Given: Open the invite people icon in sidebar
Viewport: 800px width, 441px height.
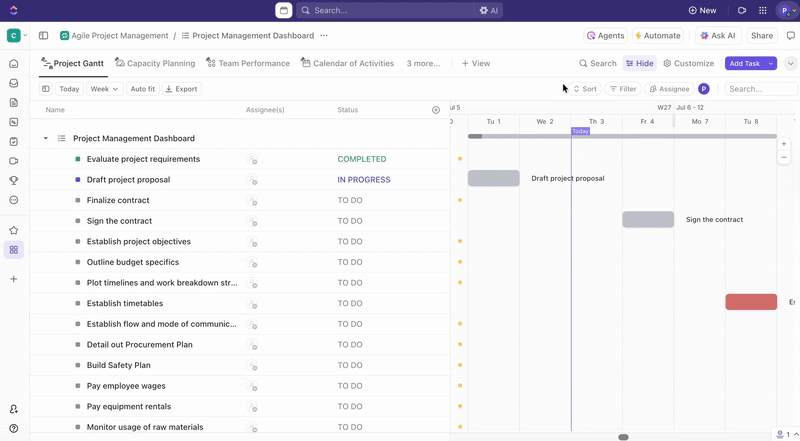Looking at the screenshot, I should click(x=14, y=409).
